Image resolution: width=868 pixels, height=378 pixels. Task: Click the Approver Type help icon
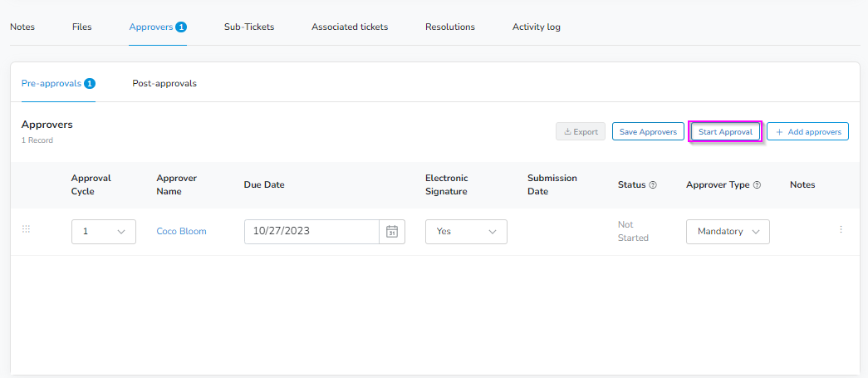pyautogui.click(x=758, y=185)
